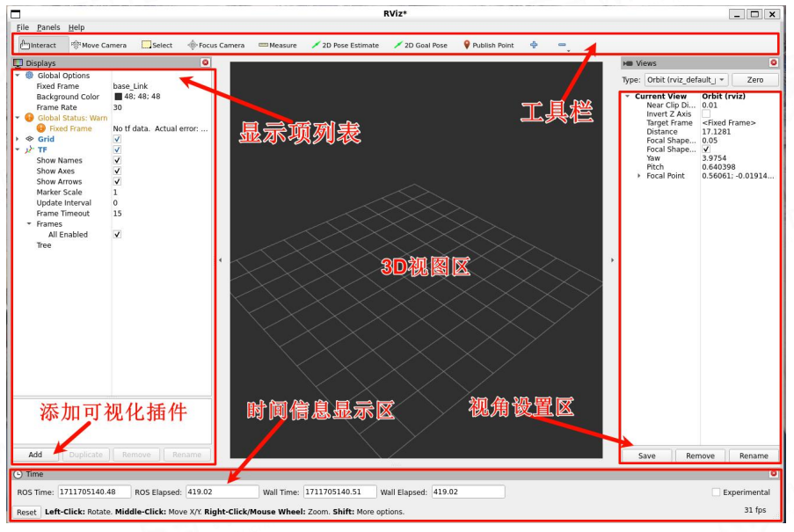Select the Interact tool
Image resolution: width=794 pixels, height=532 pixels.
coord(38,45)
